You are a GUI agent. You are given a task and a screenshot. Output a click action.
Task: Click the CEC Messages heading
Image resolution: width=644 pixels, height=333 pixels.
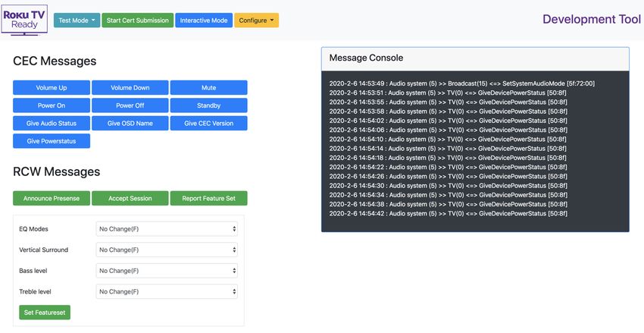click(55, 61)
